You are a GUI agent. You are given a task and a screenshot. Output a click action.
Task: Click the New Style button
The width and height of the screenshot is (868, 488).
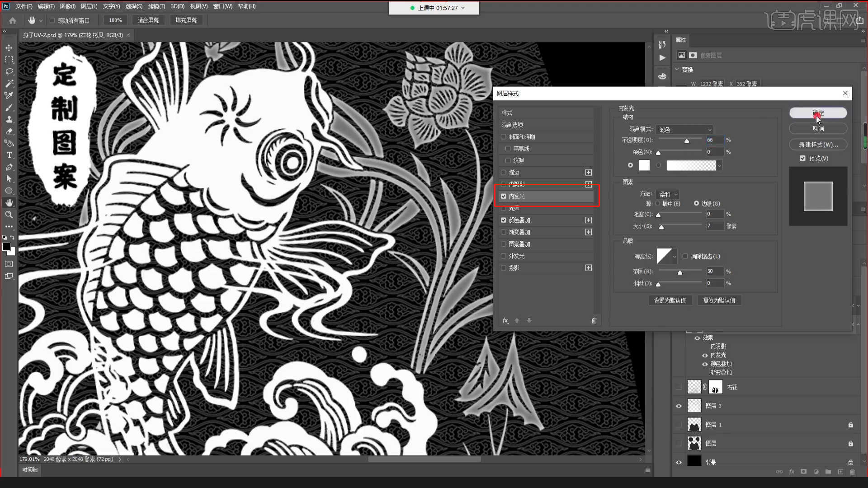click(x=818, y=145)
